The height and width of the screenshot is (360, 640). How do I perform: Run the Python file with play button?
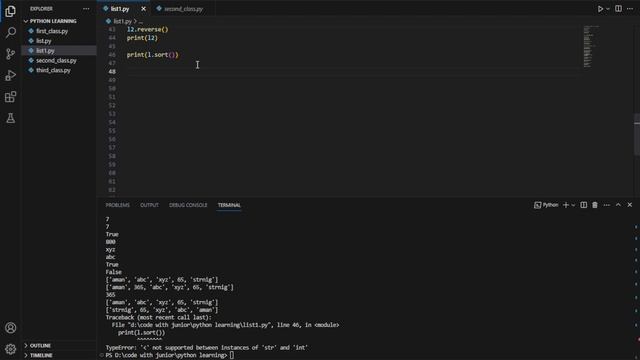pos(600,9)
